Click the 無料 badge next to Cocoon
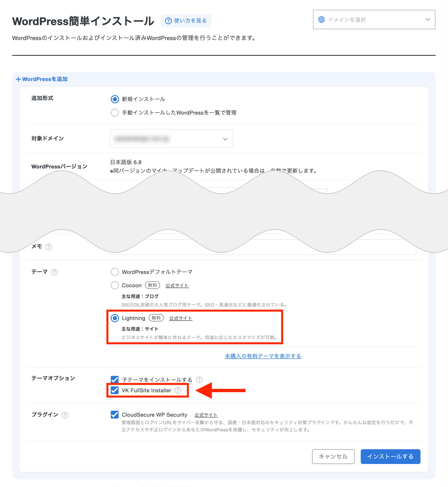Screen dimensions: 448x487 153,285
